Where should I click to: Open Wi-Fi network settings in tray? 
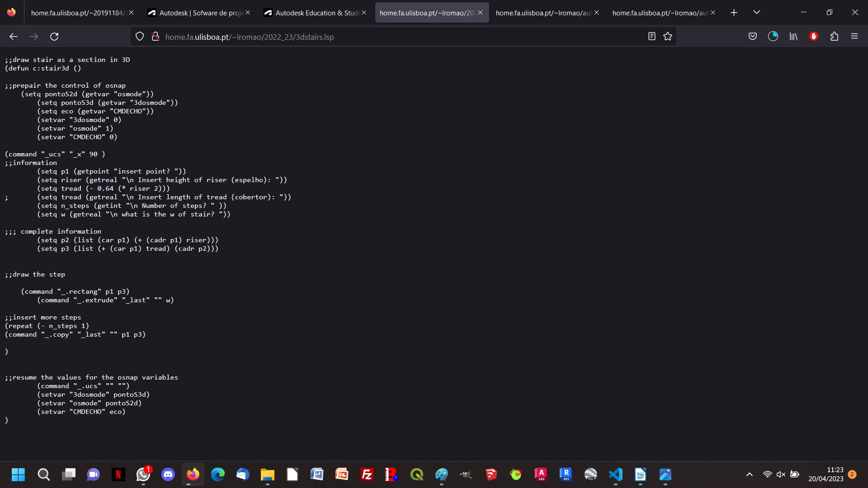coord(767,474)
